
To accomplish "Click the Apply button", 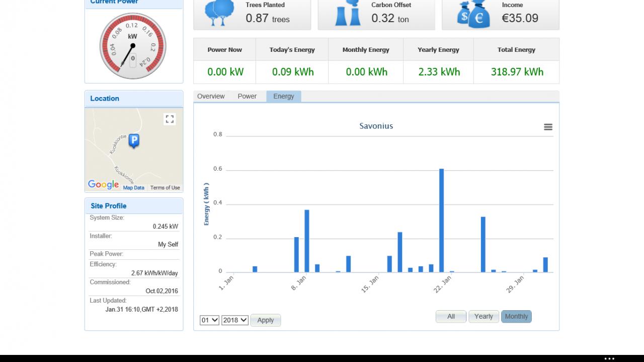I will (x=266, y=320).
